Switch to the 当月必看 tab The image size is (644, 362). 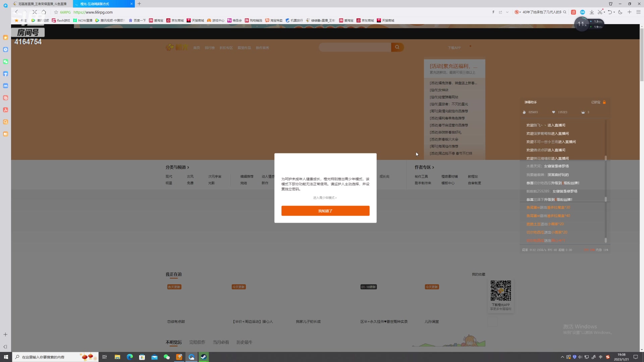click(221, 342)
